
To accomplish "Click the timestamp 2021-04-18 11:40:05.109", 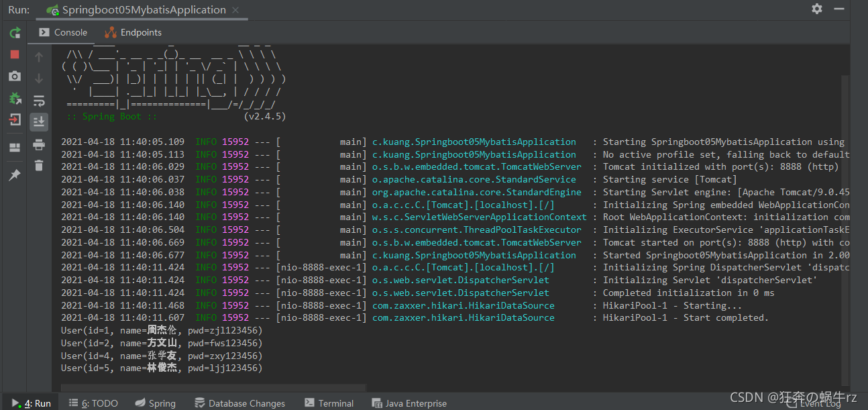I will pyautogui.click(x=123, y=142).
